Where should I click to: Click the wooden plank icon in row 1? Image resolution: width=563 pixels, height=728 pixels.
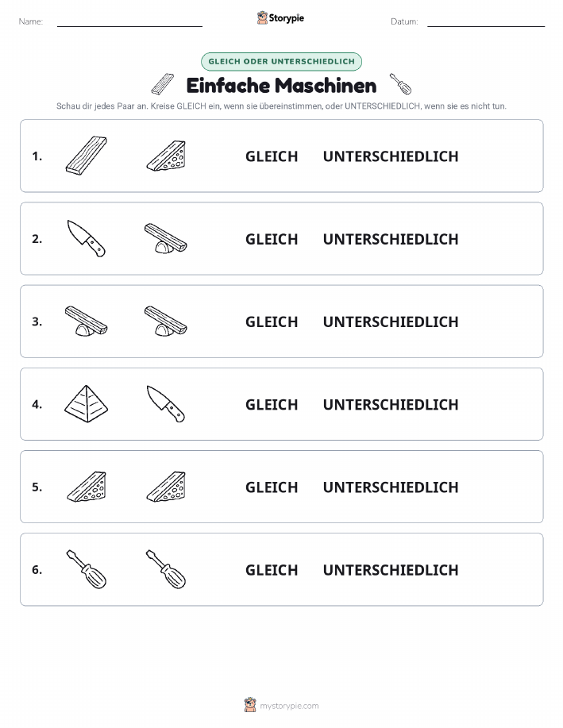pos(87,156)
